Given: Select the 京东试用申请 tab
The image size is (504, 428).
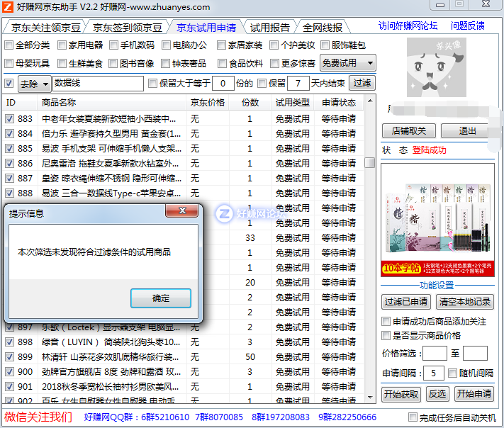Looking at the screenshot, I should pyautogui.click(x=206, y=28).
